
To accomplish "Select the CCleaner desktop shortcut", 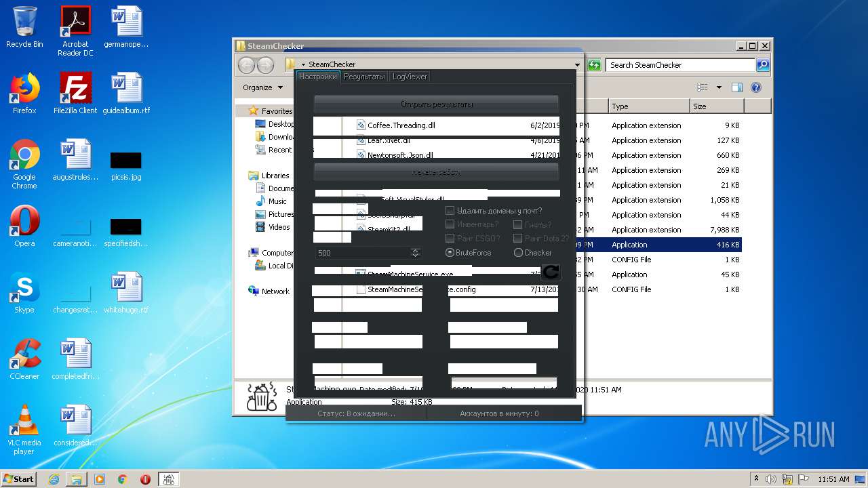I will (x=24, y=359).
